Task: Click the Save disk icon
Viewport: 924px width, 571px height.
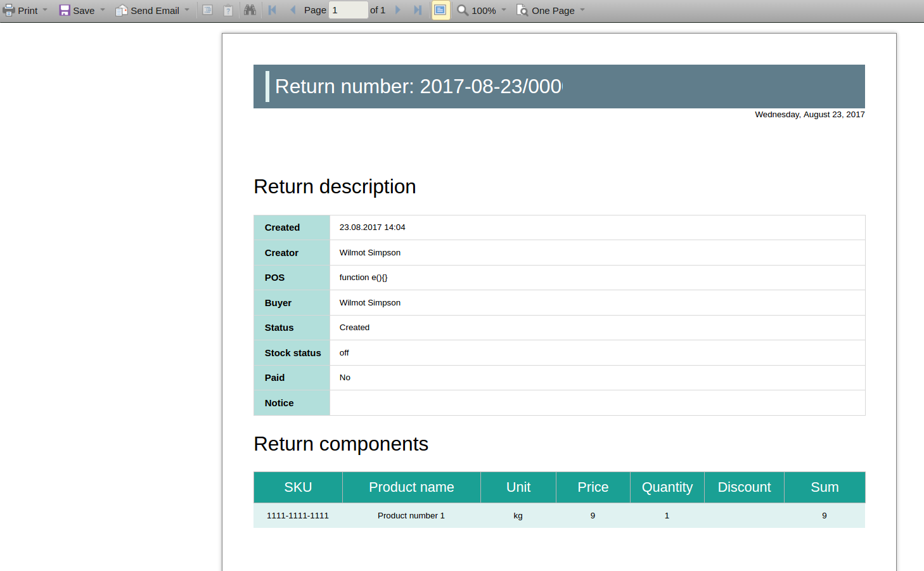Action: click(65, 10)
